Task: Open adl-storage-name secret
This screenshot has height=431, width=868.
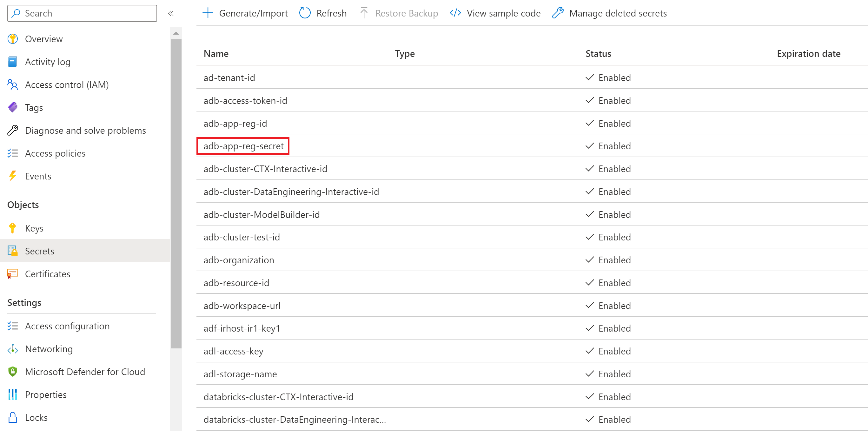Action: tap(240, 374)
